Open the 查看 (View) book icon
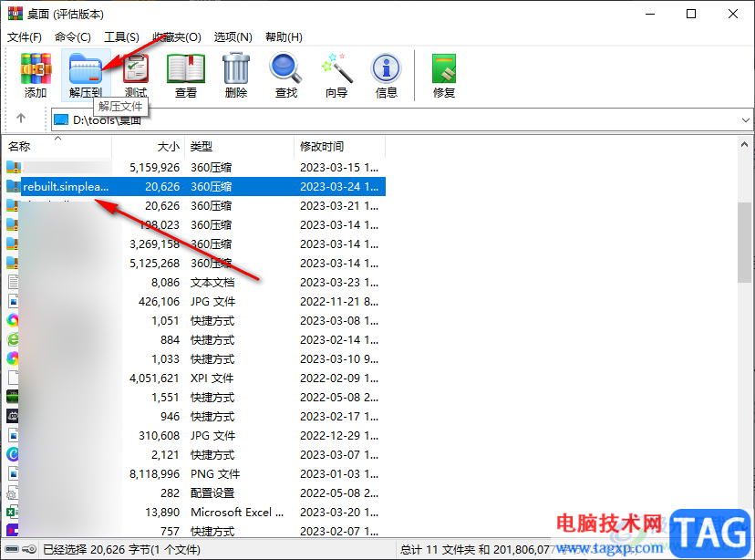The image size is (755, 560). (186, 75)
